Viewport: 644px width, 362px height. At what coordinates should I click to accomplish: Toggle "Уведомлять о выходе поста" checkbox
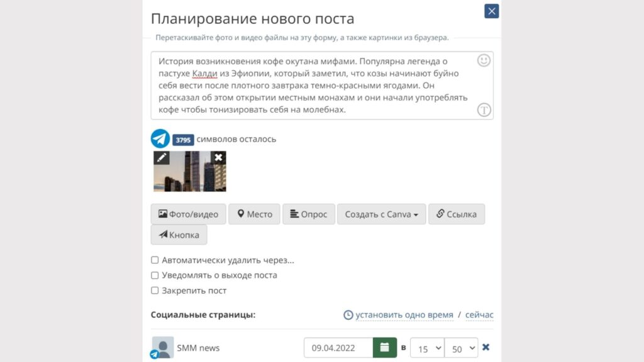(155, 275)
